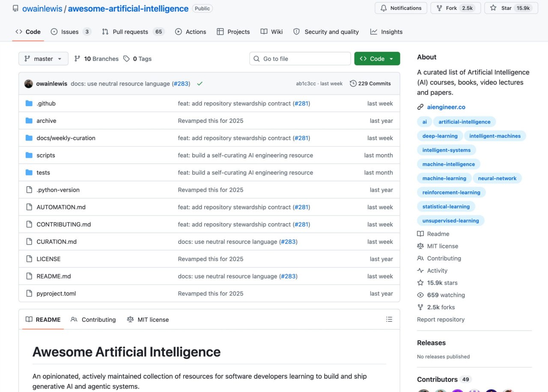Click the link icon beside aiengineer.co
The height and width of the screenshot is (392, 548).
click(x=420, y=107)
